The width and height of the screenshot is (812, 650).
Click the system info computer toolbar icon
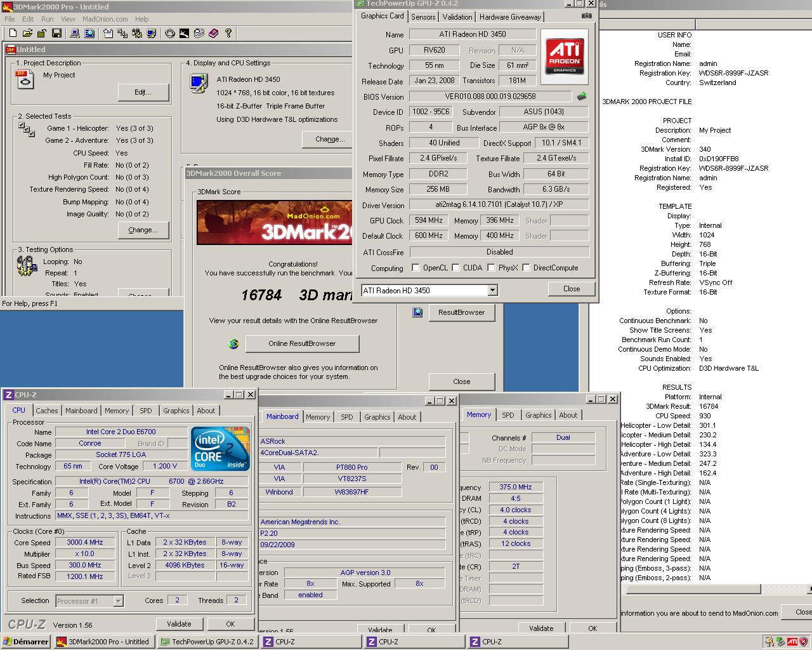[75, 33]
